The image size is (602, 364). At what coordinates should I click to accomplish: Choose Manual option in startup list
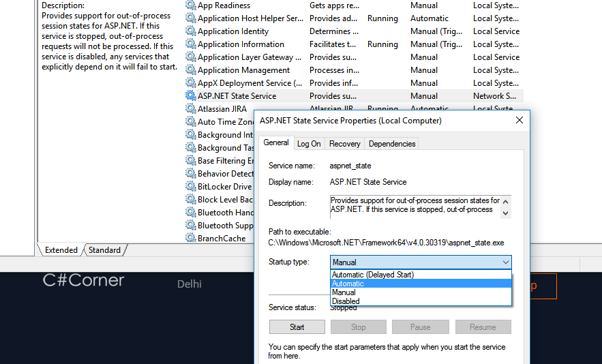421,292
